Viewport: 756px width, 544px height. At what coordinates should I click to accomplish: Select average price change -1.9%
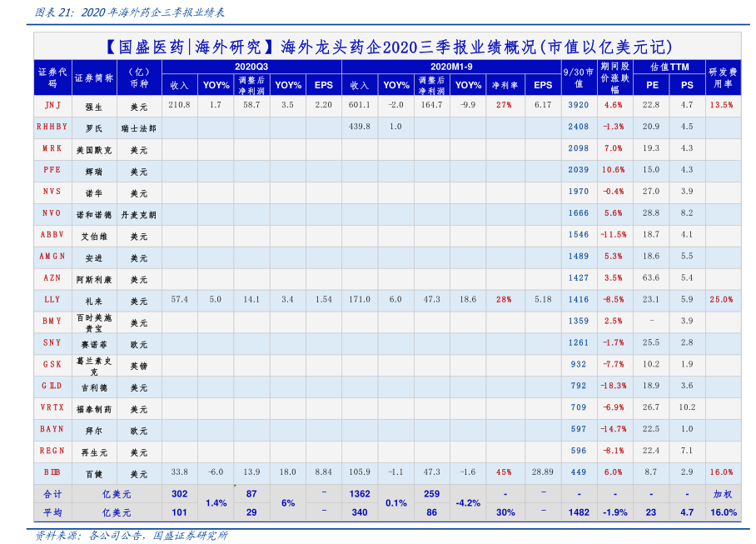click(x=615, y=512)
